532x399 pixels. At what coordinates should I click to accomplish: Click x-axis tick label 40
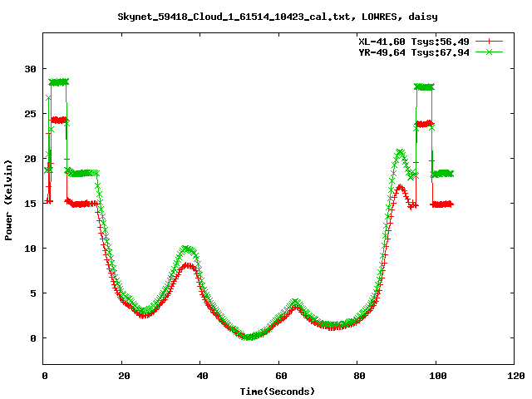coord(202,376)
